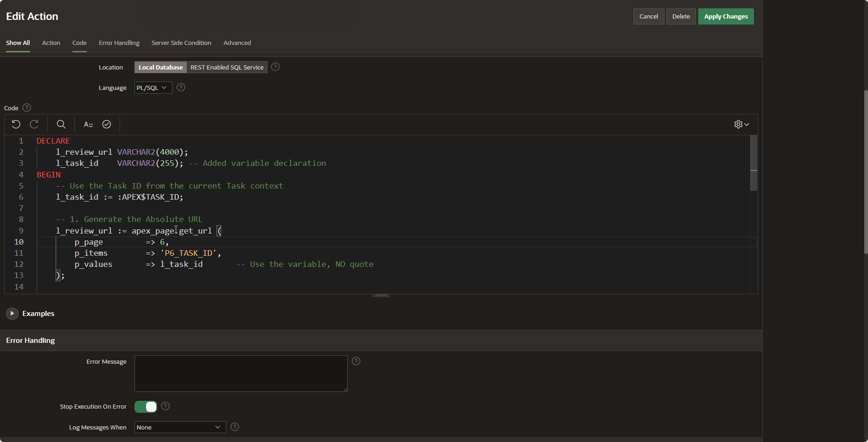Image resolution: width=868 pixels, height=442 pixels.
Task: Click the autocomplete icon in editor toolbar
Action: tap(88, 124)
